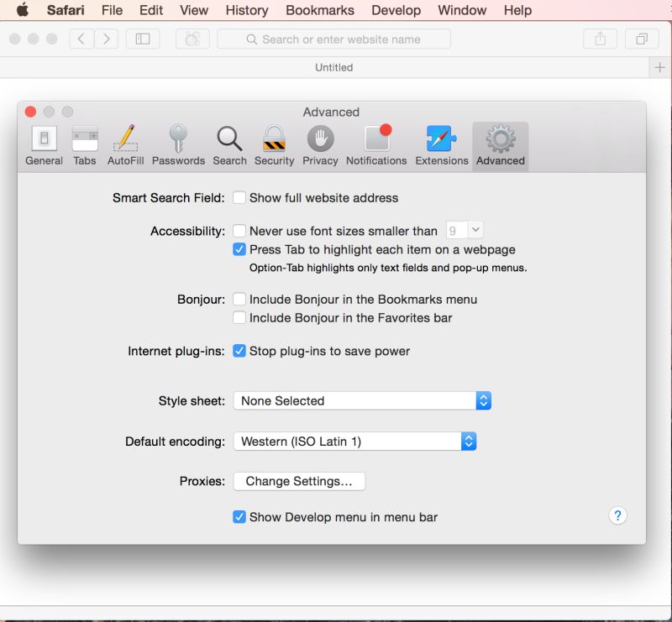Open the AutoFill preferences pane
The height and width of the screenshot is (622, 672).
(x=125, y=144)
